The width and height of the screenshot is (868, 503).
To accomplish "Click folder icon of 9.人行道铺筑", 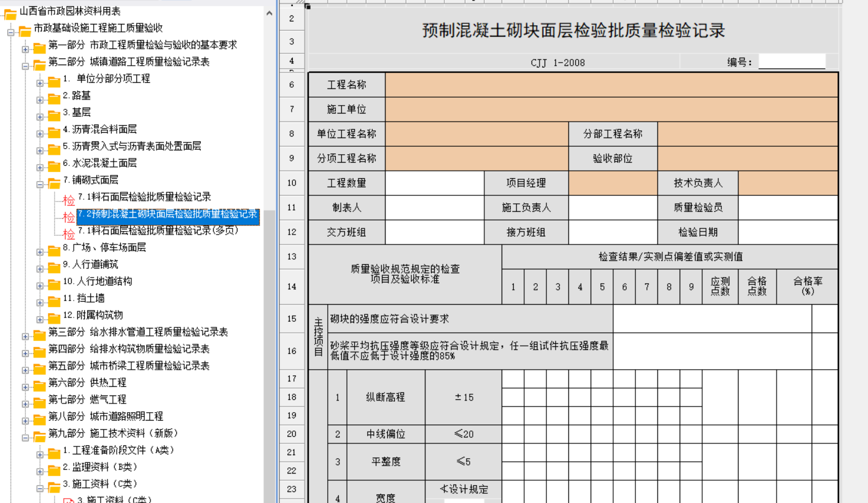I will [x=53, y=267].
